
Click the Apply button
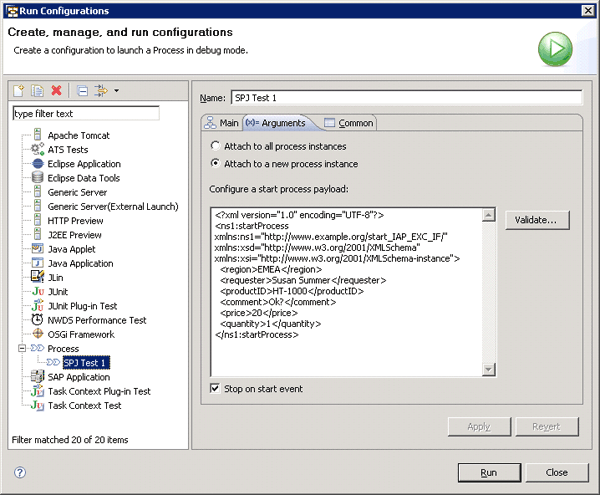[479, 427]
